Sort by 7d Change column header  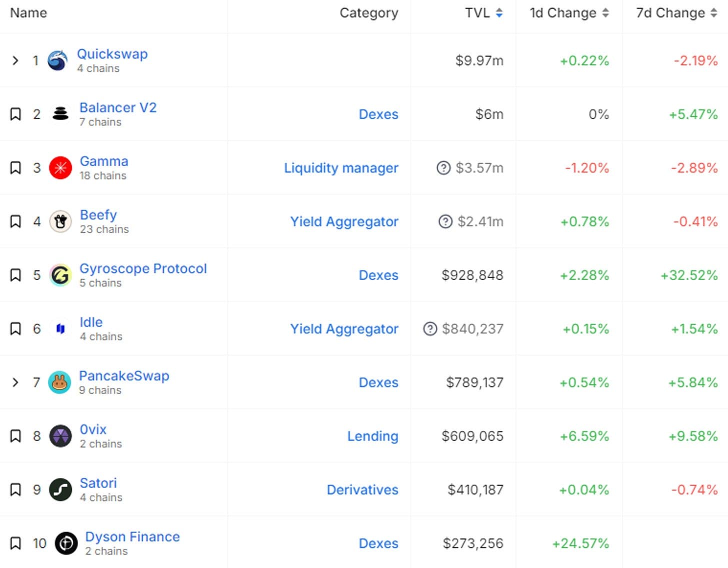676,13
